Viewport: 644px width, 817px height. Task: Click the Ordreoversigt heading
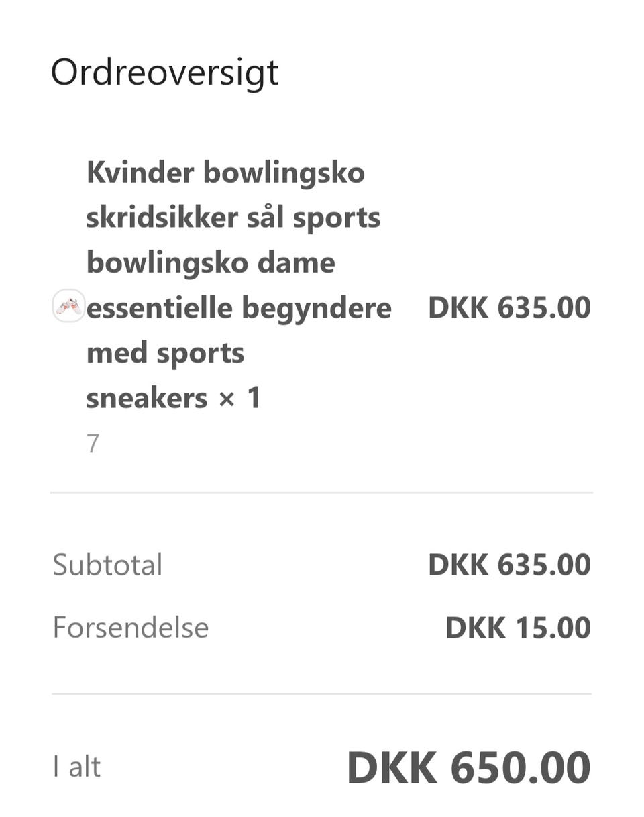click(x=164, y=72)
